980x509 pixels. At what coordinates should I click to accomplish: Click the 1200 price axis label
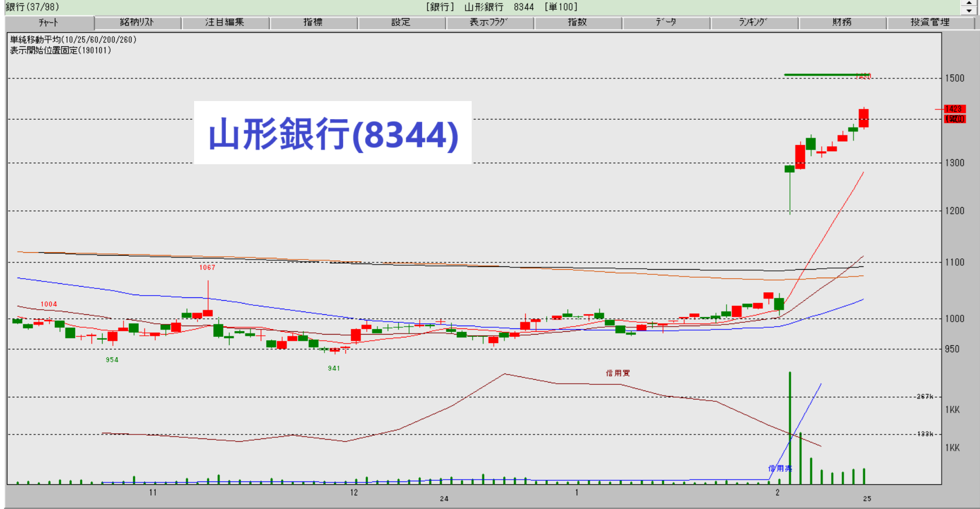tap(955, 211)
